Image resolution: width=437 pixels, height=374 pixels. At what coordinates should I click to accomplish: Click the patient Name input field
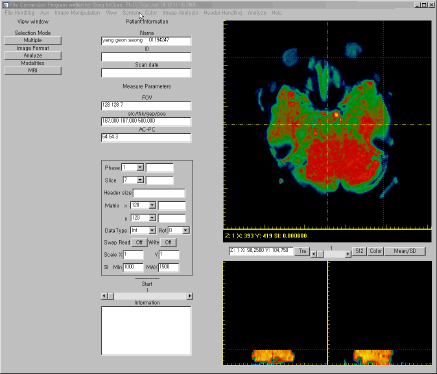[146, 41]
